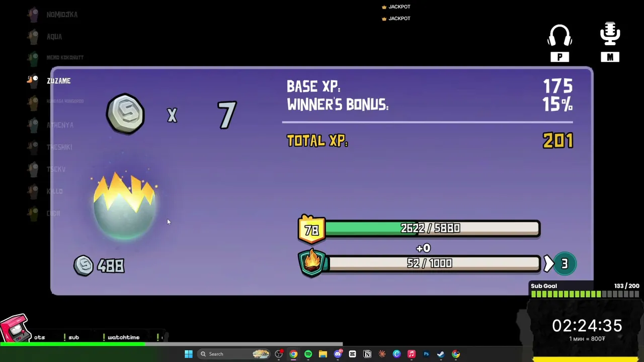This screenshot has height=362, width=644.
Task: Open CapCut from the taskbar
Action: pyautogui.click(x=352, y=354)
